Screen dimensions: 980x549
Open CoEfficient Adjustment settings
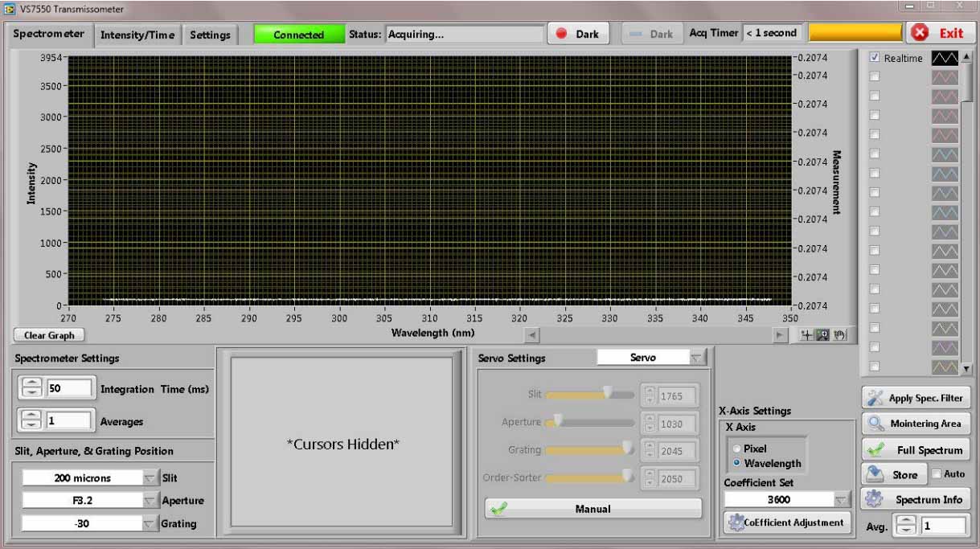coord(787,522)
